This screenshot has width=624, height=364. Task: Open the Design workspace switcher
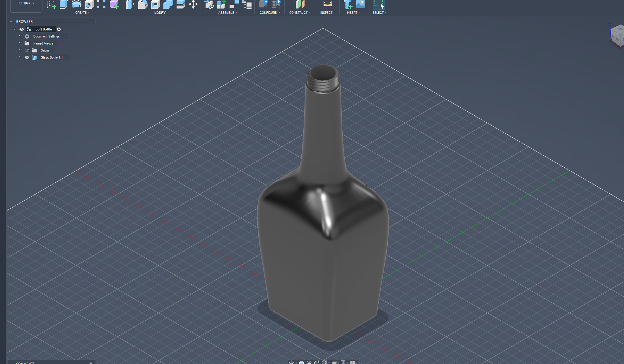26,3
